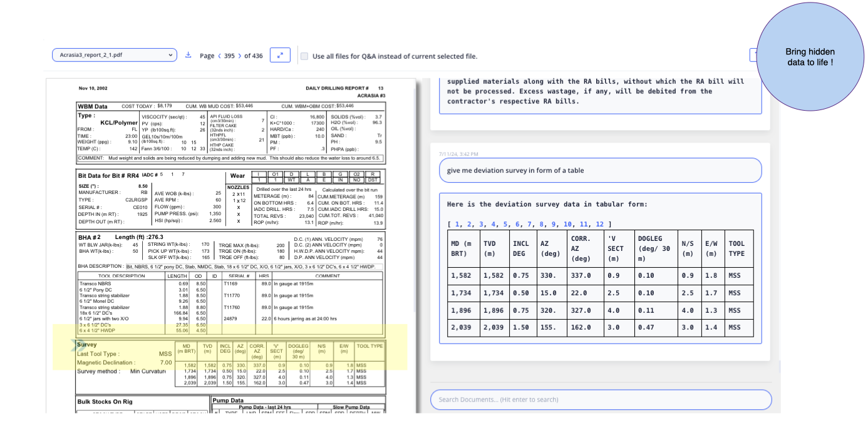
Task: Click the 'of 436' page count text
Action: click(253, 56)
